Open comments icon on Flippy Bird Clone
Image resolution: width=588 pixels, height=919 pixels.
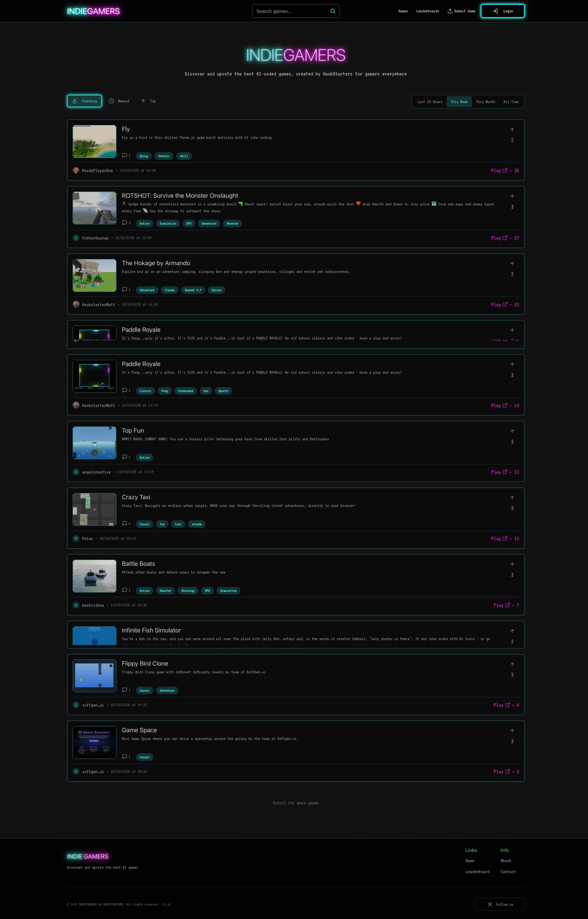click(125, 690)
